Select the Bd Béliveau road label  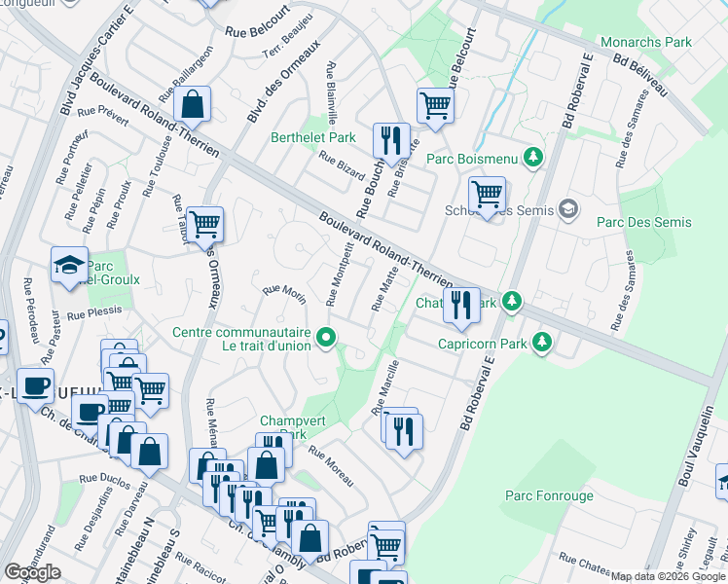[x=640, y=75]
